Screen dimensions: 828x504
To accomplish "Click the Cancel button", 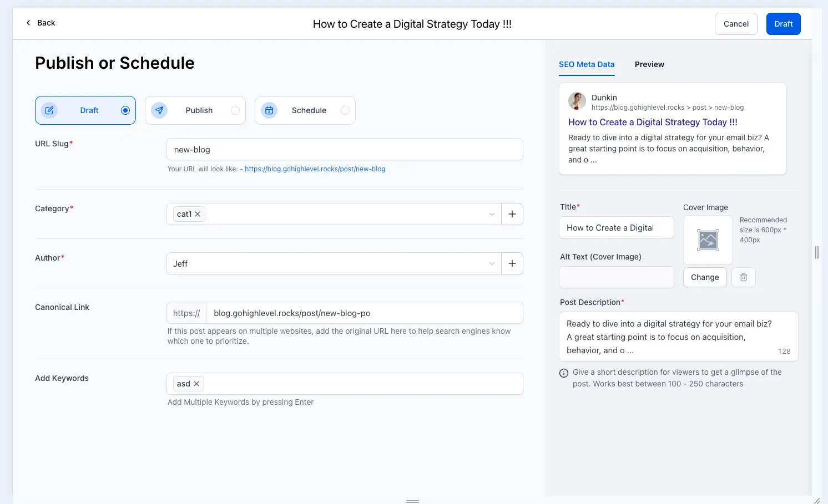I will tap(736, 24).
